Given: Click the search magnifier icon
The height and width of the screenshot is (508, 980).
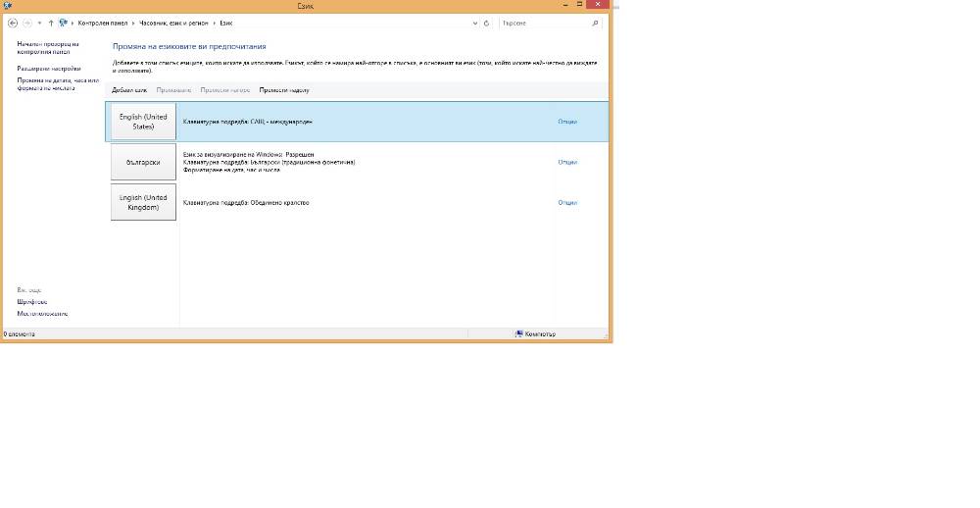Looking at the screenshot, I should [x=595, y=24].
